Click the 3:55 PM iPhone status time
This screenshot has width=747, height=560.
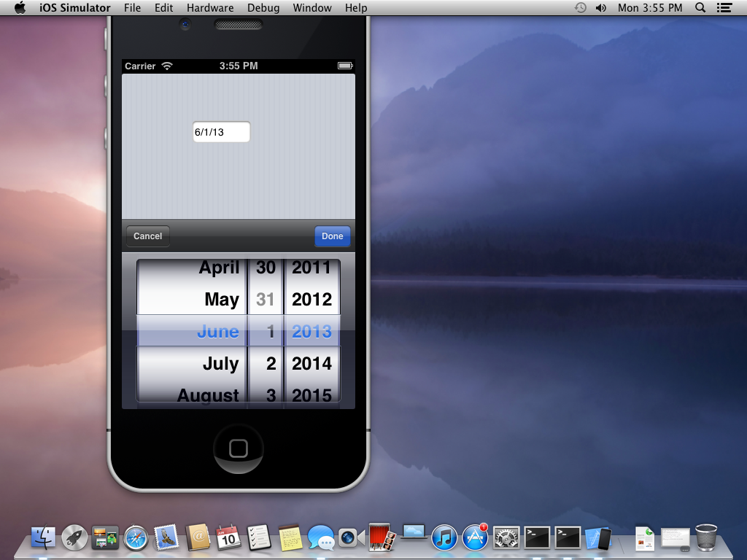pos(239,66)
